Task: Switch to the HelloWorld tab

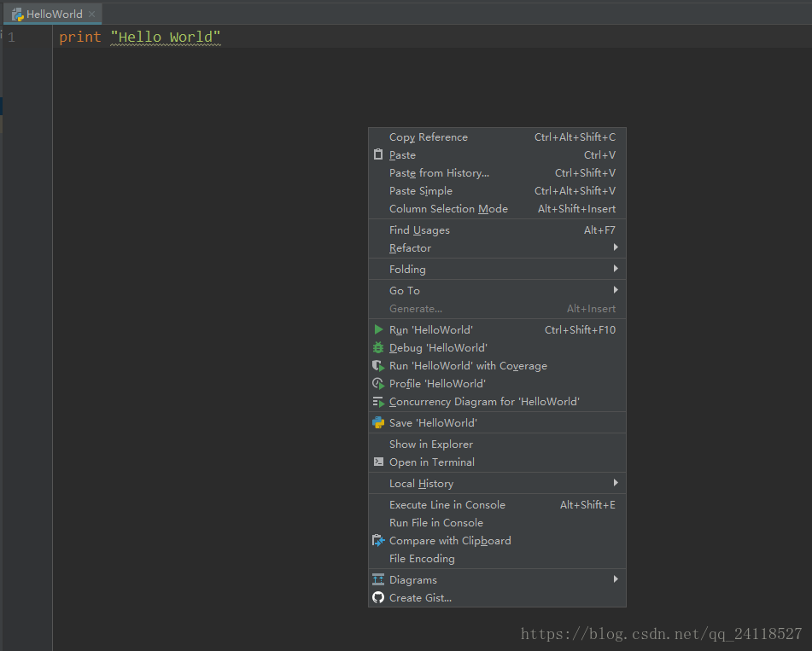Action: coord(53,14)
